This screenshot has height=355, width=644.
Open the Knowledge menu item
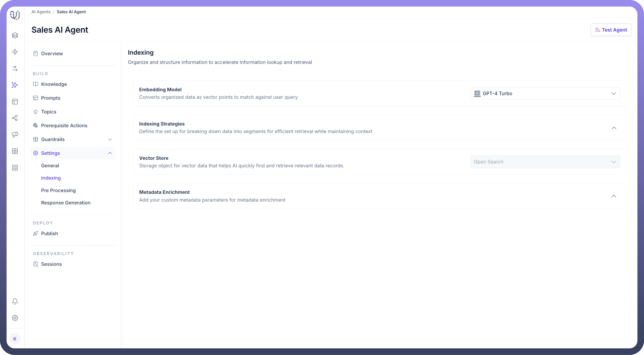(x=54, y=84)
